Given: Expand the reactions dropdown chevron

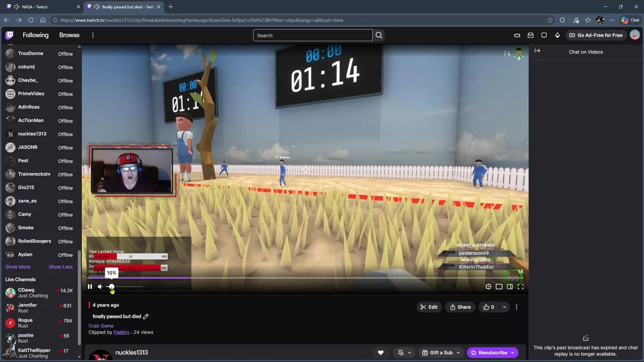Looking at the screenshot, I should [x=504, y=307].
